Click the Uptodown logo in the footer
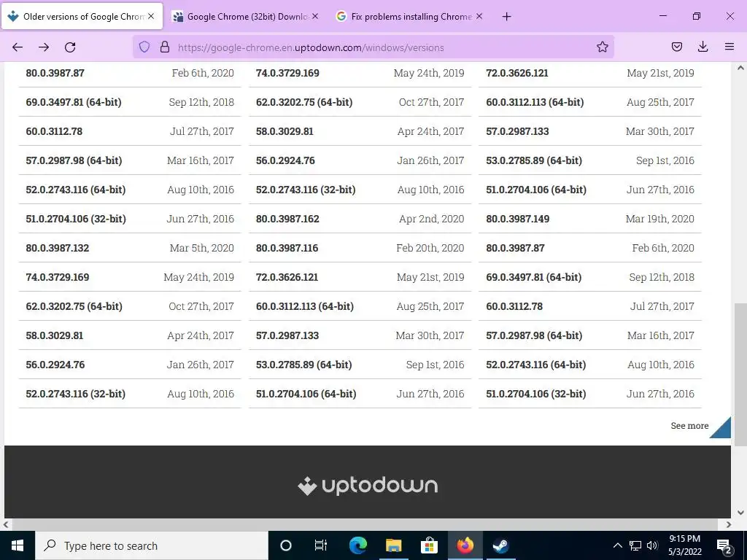The image size is (747, 560). pyautogui.click(x=368, y=486)
